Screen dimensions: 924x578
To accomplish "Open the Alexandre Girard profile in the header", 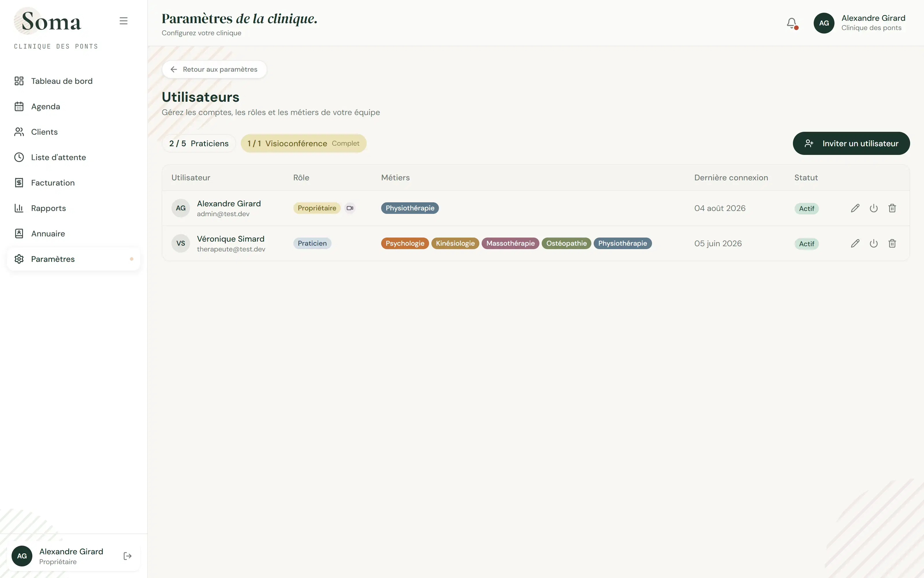I will tap(859, 23).
